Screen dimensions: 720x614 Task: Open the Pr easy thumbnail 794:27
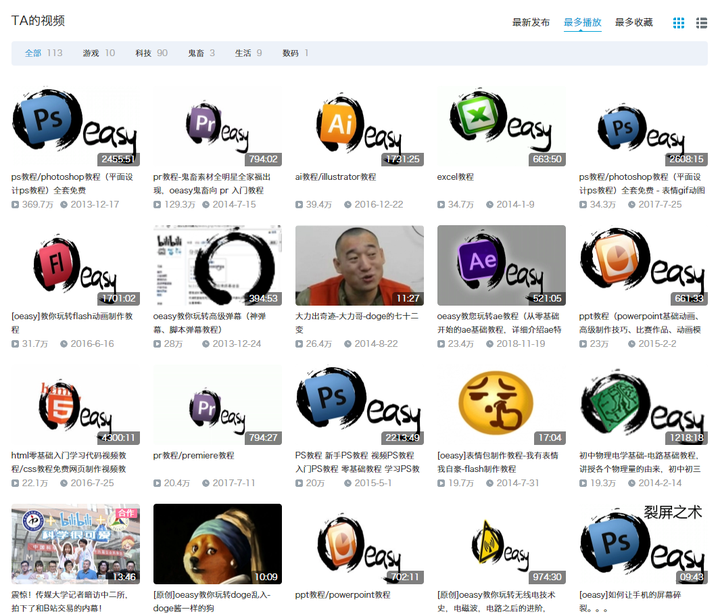[218, 405]
